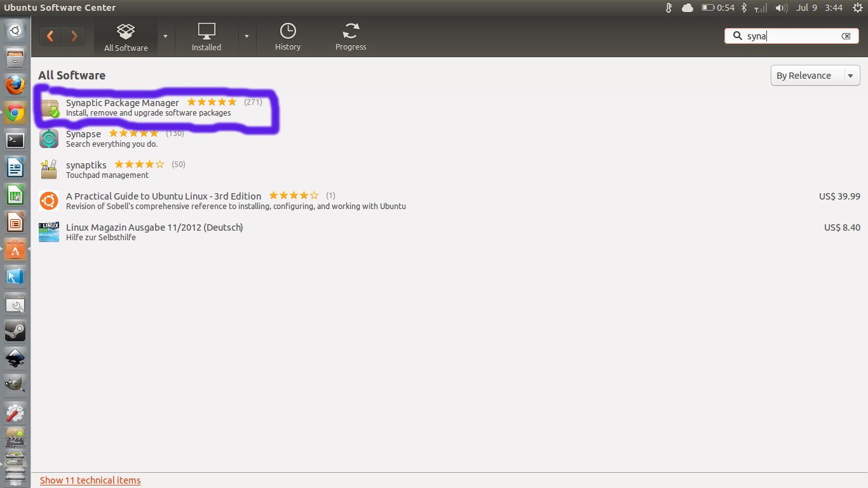This screenshot has width=868, height=488.
Task: Launch LibreOffice Calc from the launcher
Action: [x=15, y=195]
